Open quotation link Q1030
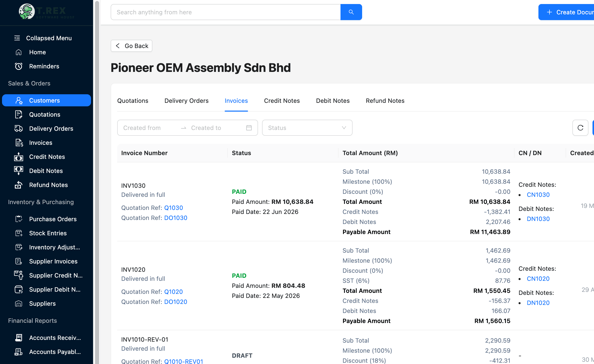Viewport: 594px width, 364px height. (173, 208)
